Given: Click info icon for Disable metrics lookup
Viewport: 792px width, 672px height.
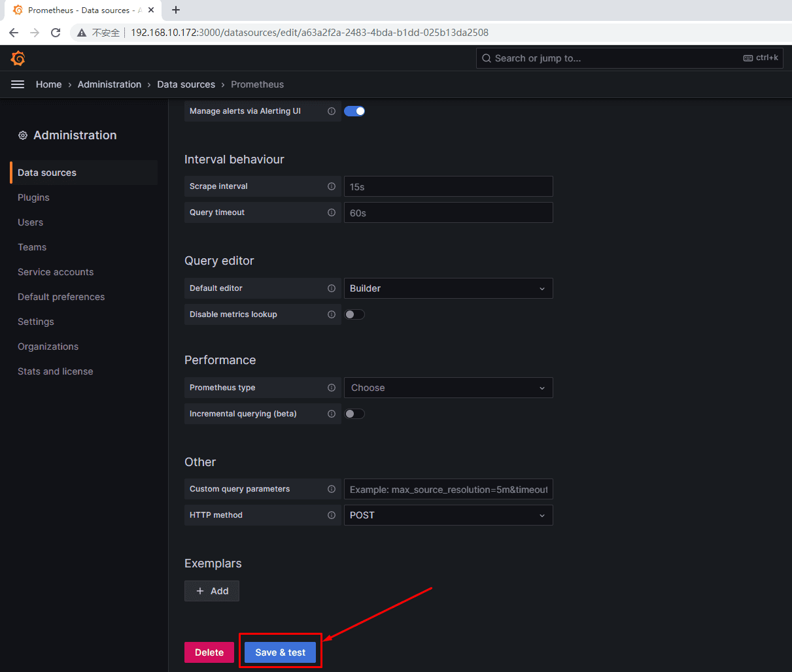Looking at the screenshot, I should coord(332,314).
